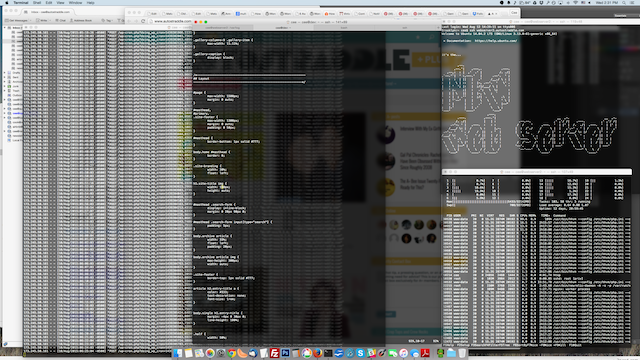Screen dimensions: 640x360
Task: Launch FileZilla from the Dock
Action: (275, 353)
